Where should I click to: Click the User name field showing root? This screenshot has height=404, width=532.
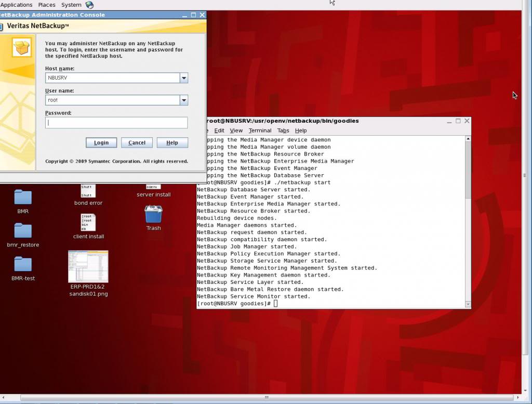pos(113,100)
